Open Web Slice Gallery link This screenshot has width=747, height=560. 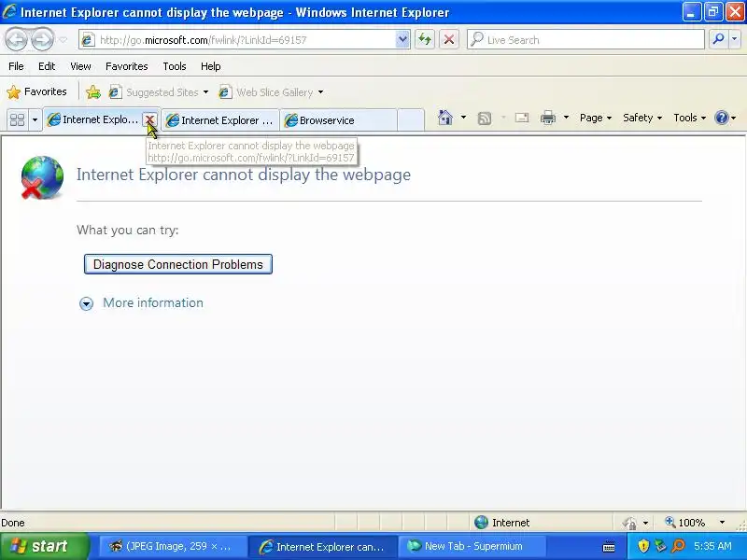click(x=266, y=91)
